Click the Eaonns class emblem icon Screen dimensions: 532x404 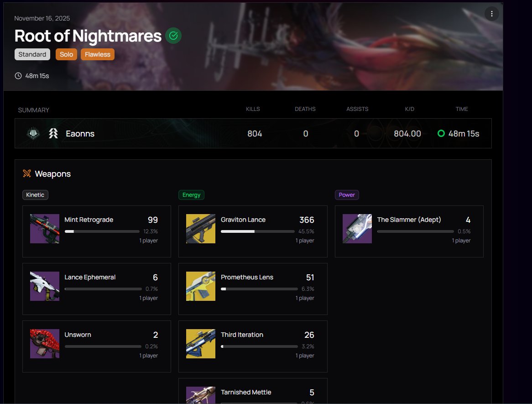tap(33, 133)
